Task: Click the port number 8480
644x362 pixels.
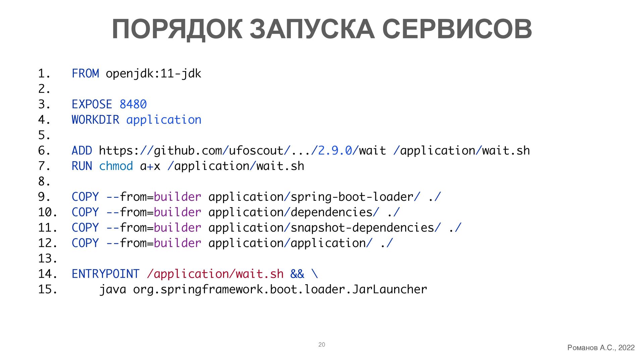Action: (x=133, y=104)
